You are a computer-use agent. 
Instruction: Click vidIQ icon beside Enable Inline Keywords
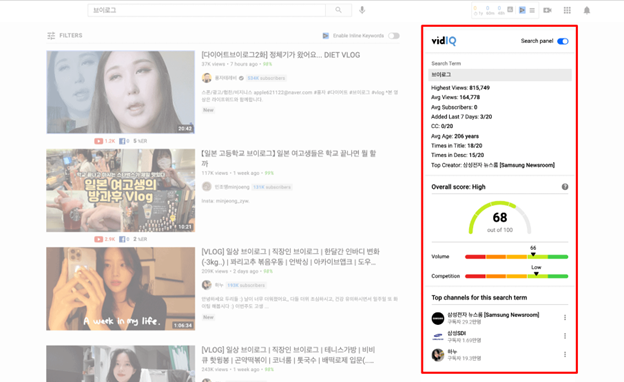click(x=326, y=36)
